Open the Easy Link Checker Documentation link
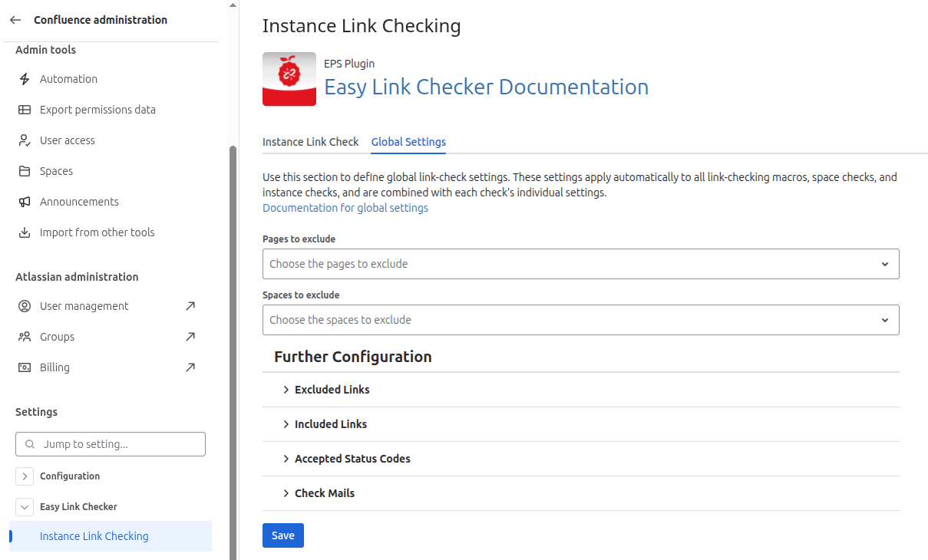The width and height of the screenshot is (928, 560). 486,87
